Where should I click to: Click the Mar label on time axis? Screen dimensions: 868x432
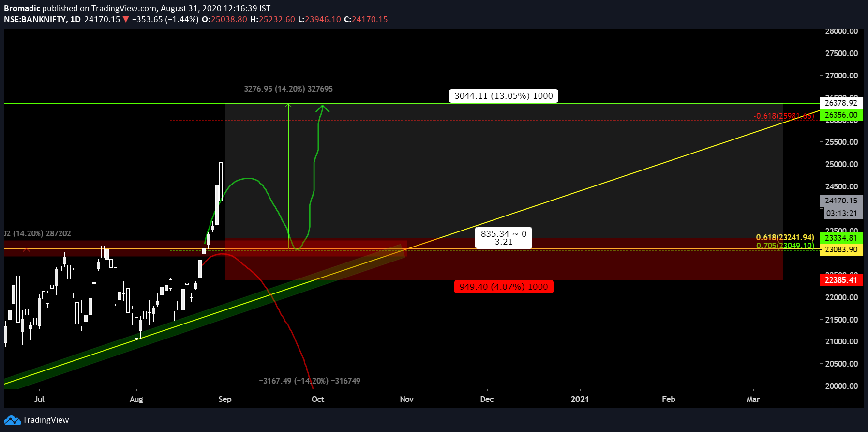(753, 399)
